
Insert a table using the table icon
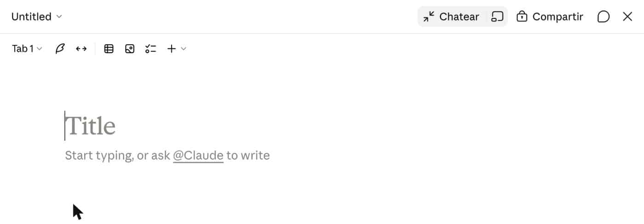(109, 49)
